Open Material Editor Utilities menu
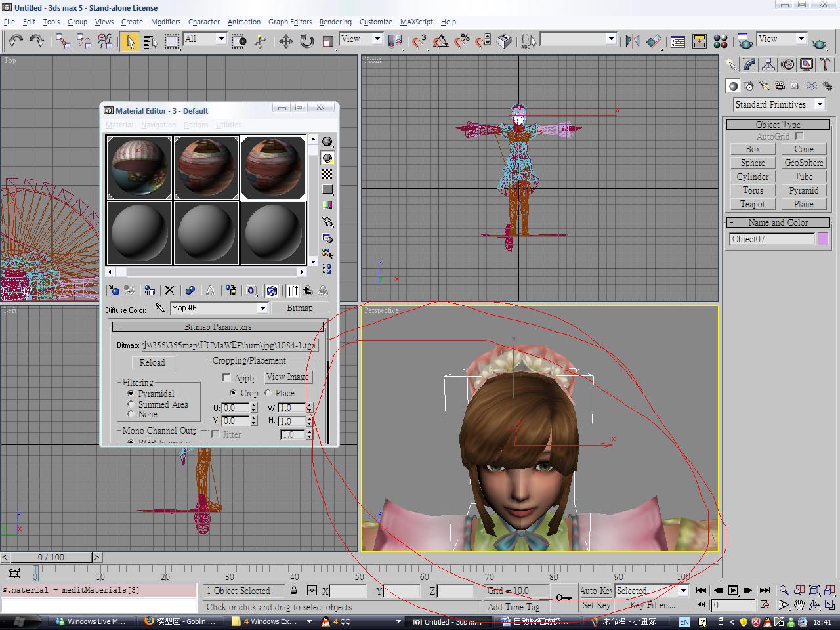 pos(228,125)
